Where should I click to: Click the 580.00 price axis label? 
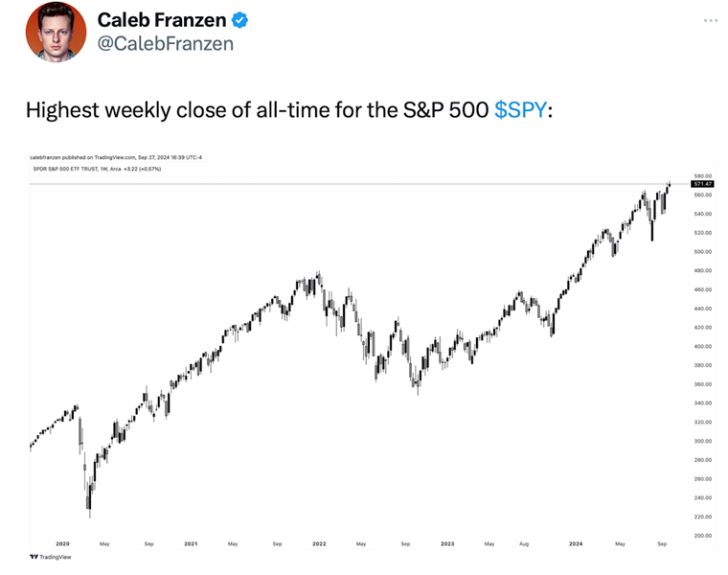coord(702,176)
